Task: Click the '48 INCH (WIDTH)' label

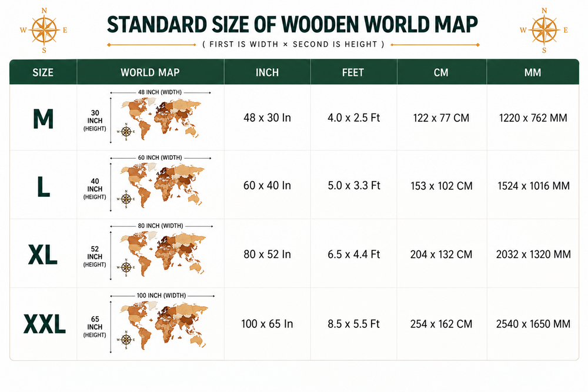Action: pyautogui.click(x=160, y=92)
